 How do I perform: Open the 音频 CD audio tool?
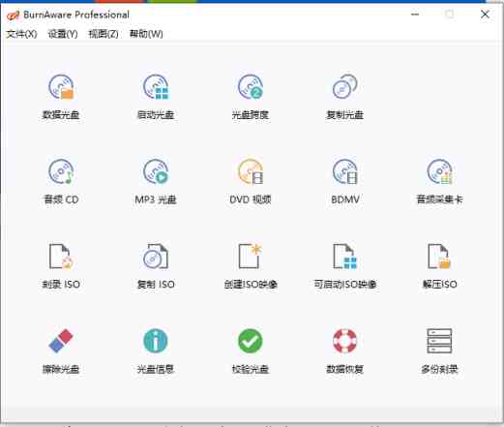point(61,181)
